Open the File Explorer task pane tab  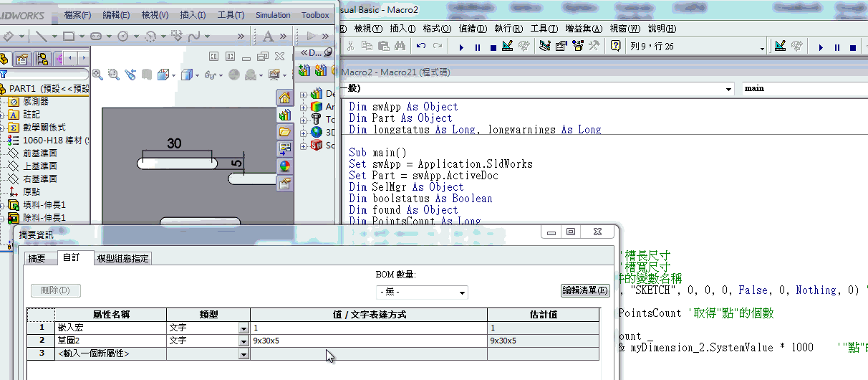click(x=284, y=132)
